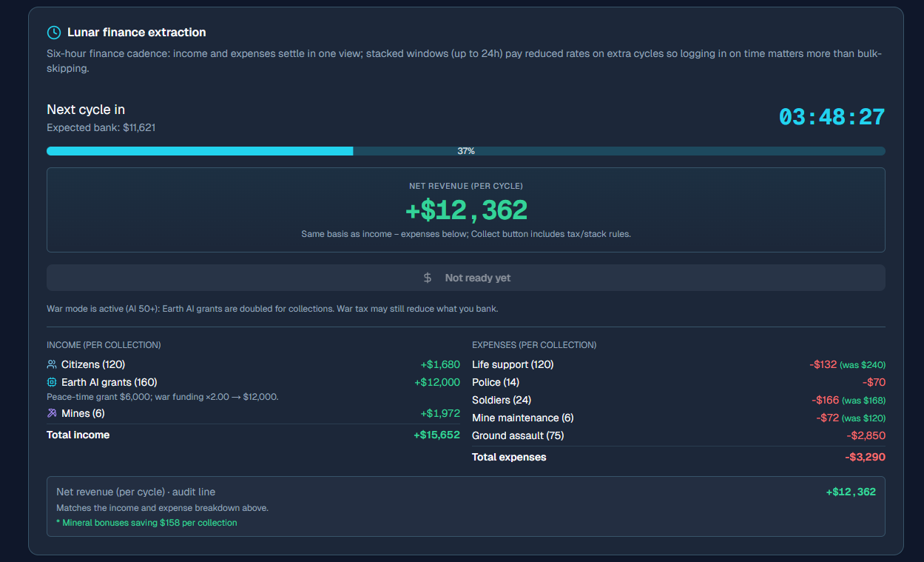Click the Soldiers (24) expense label
Image resolution: width=924 pixels, height=562 pixels.
point(502,400)
